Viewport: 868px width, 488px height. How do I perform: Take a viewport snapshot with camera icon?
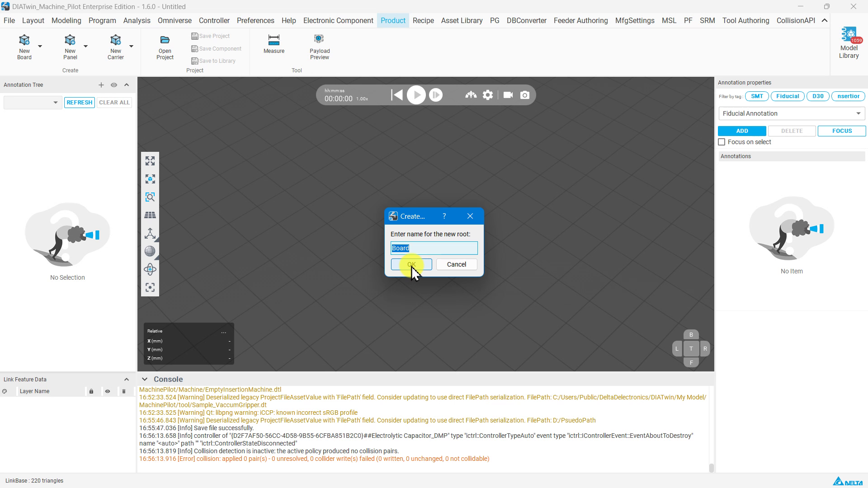click(525, 95)
